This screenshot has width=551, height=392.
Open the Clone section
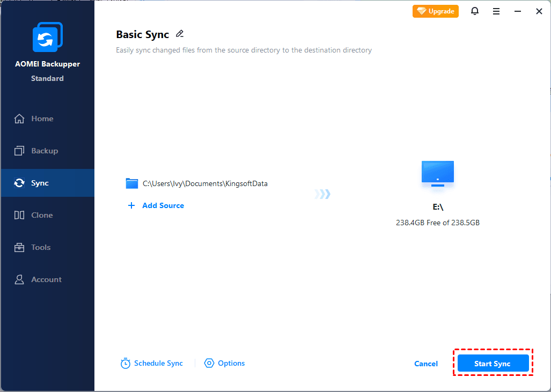click(47, 215)
